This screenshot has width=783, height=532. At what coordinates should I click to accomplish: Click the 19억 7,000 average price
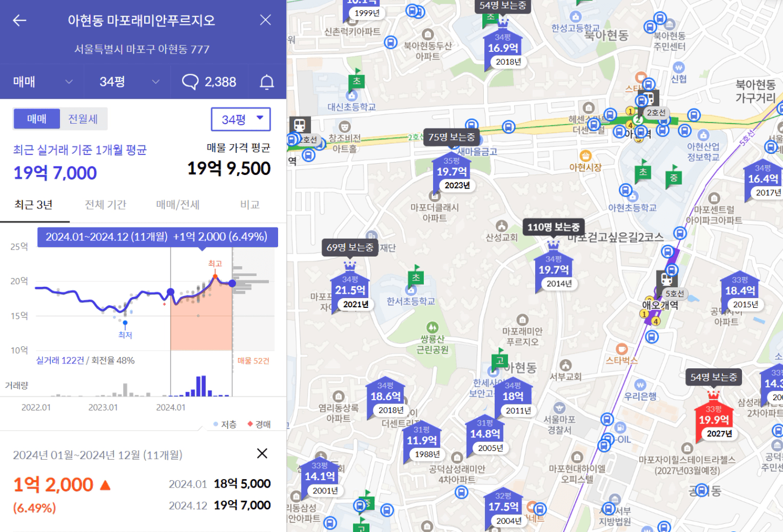pyautogui.click(x=55, y=173)
